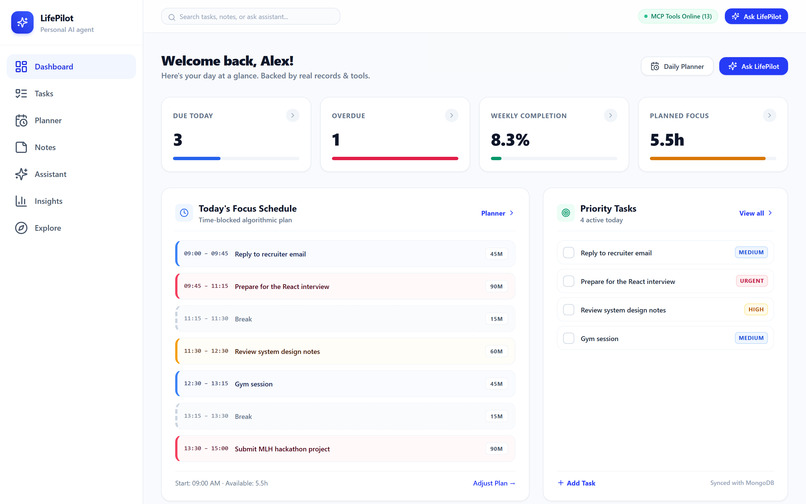The width and height of the screenshot is (806, 504).
Task: Click the Tasks checklist icon in sidebar
Action: tap(21, 94)
